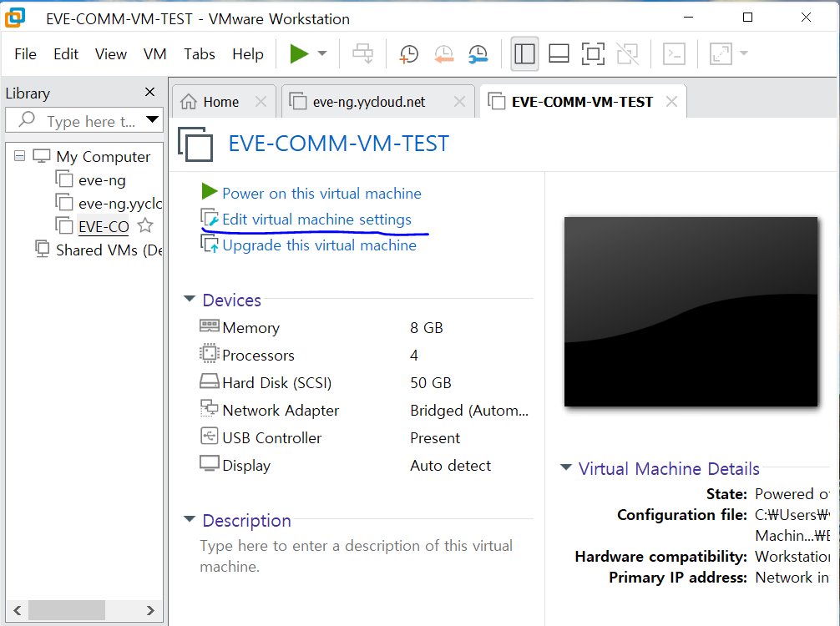Click the Memory device row icon
840x626 pixels.
pyautogui.click(x=209, y=326)
